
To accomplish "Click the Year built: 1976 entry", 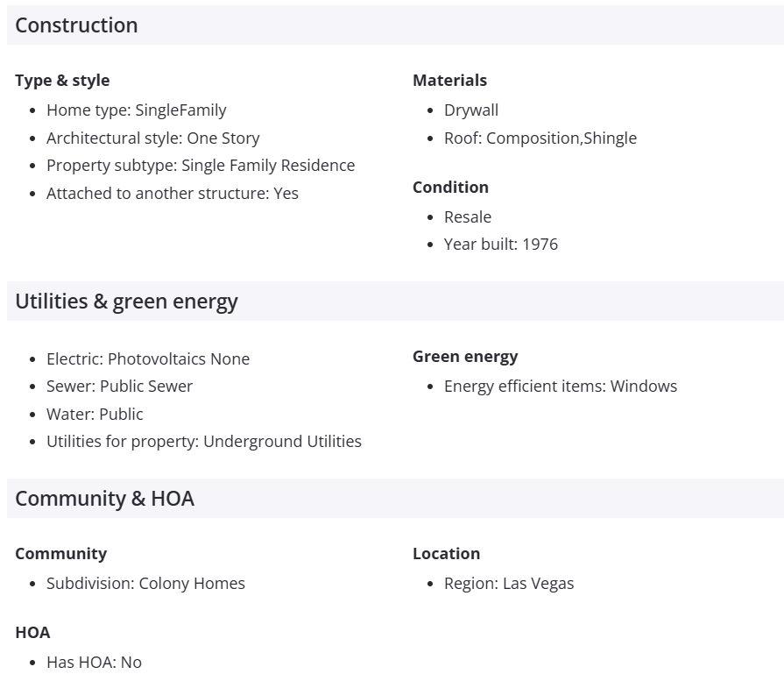I will [x=500, y=245].
